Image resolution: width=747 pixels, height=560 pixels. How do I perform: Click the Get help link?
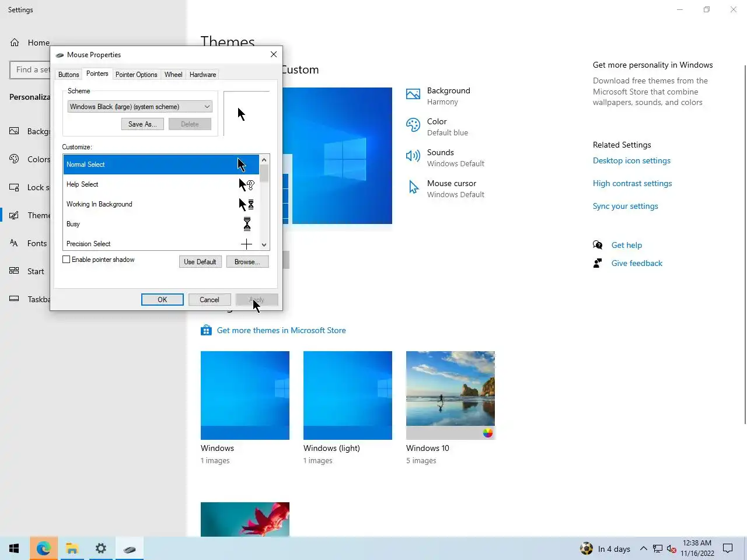pyautogui.click(x=626, y=245)
